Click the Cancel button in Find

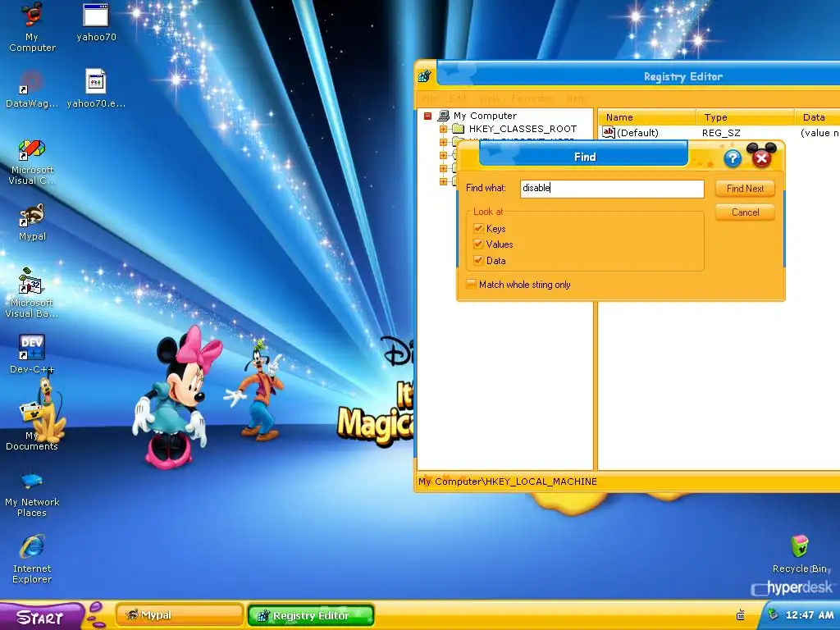pos(745,212)
